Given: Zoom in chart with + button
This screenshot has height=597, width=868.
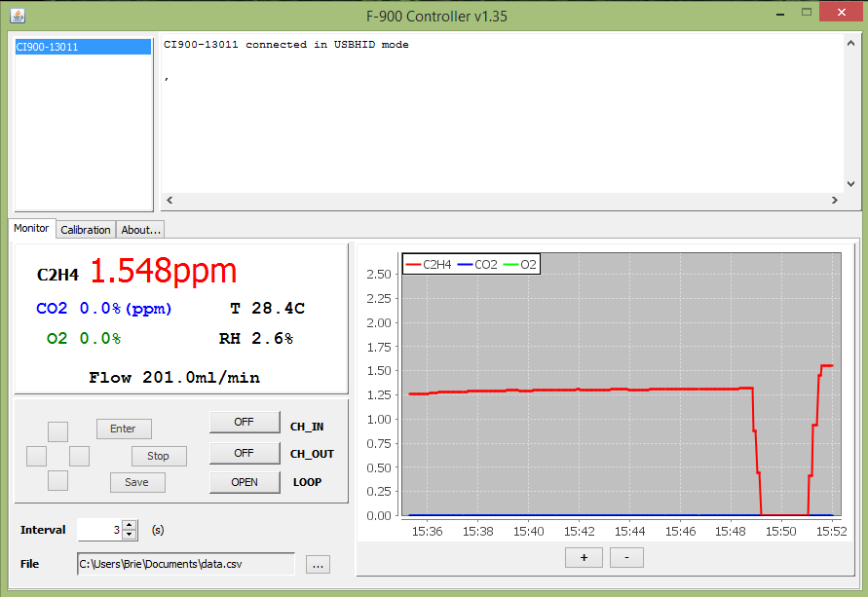Looking at the screenshot, I should 584,558.
